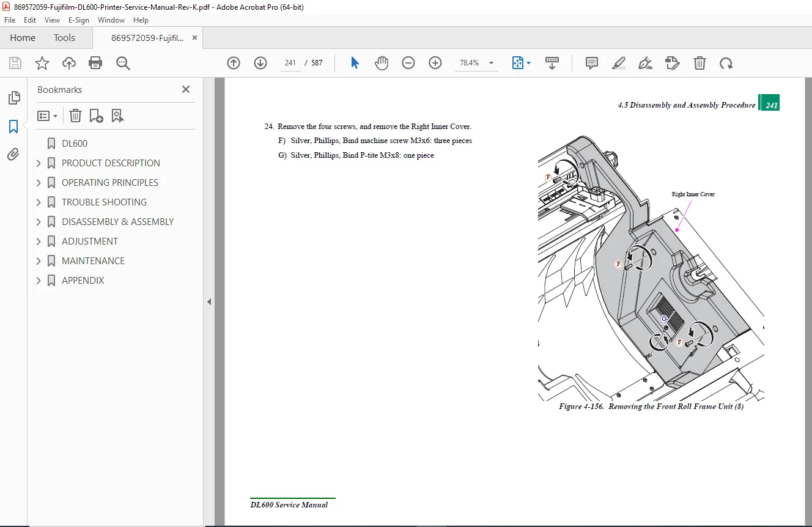This screenshot has width=812, height=527.
Task: Select the arrow Selection tool
Action: (x=355, y=63)
